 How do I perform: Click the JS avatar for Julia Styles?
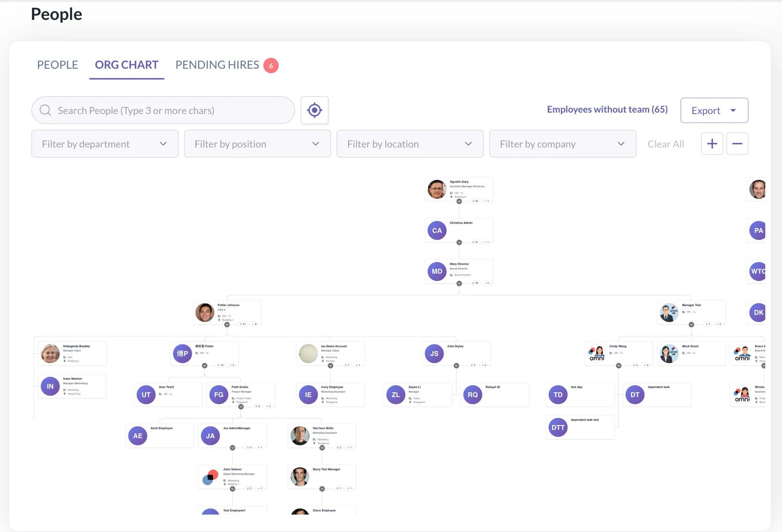(x=434, y=353)
